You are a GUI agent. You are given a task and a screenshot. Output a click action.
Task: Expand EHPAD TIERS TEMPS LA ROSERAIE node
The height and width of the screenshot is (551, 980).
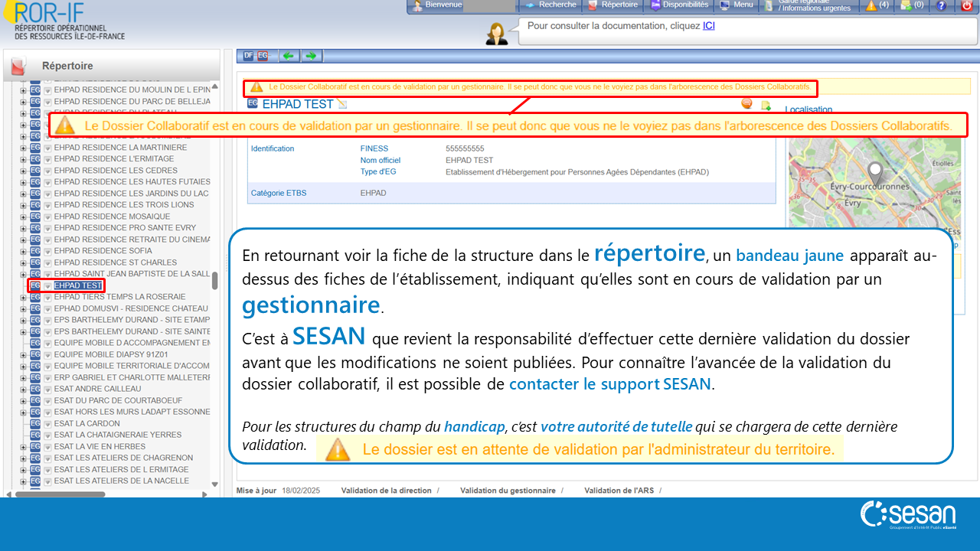tap(24, 297)
